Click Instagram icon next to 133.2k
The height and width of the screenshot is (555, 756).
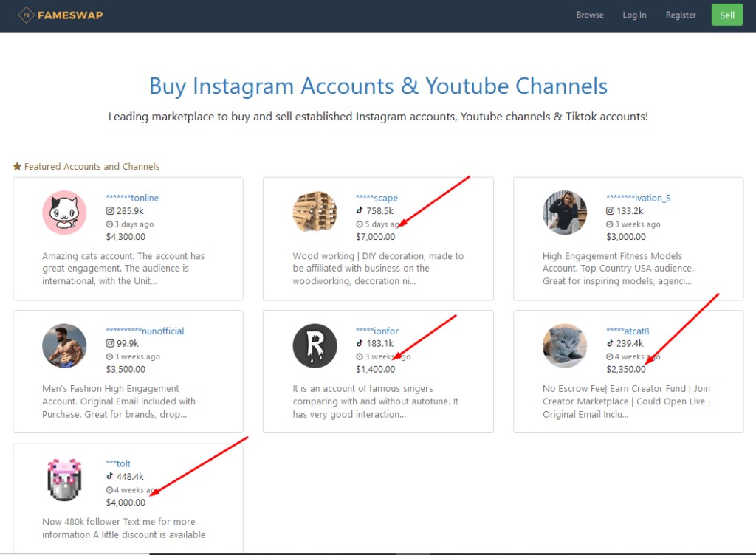(x=611, y=211)
